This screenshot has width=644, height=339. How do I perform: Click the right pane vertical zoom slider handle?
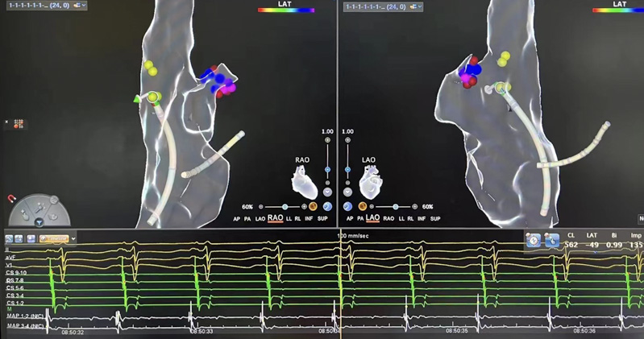point(348,170)
